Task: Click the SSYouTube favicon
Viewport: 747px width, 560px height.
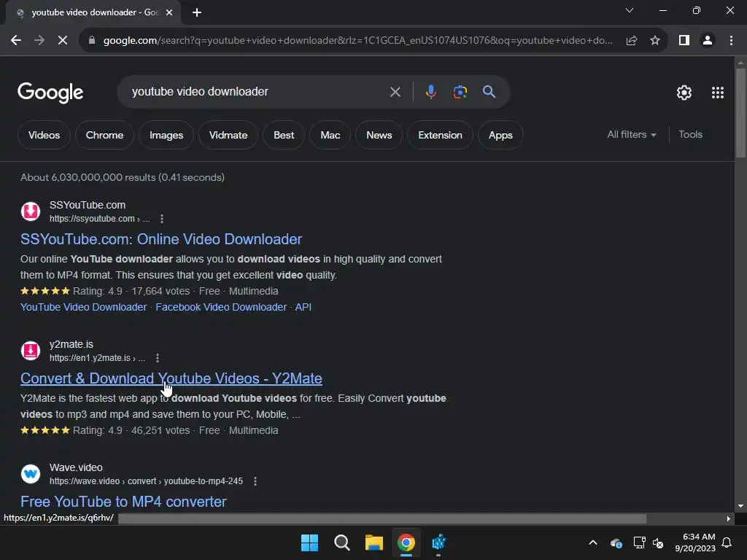Action: tap(31, 211)
